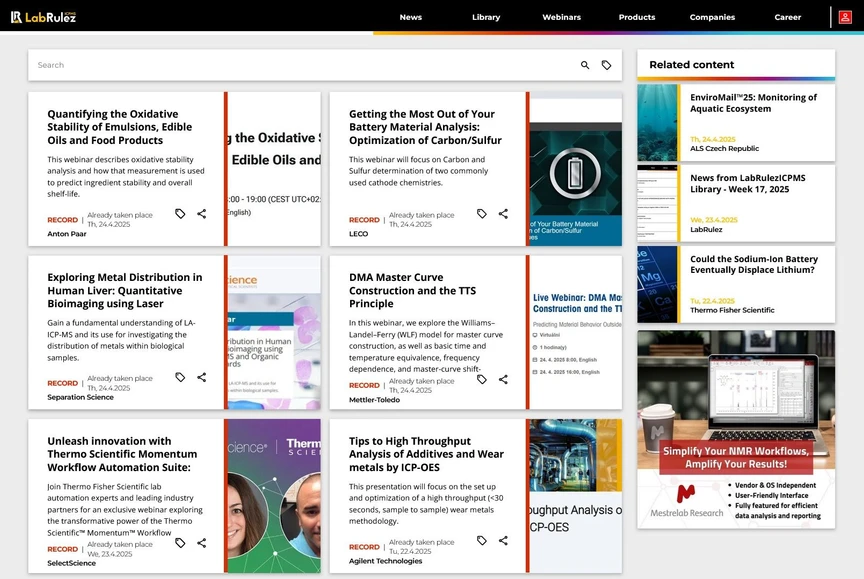Click the underwater thumbnail of EnviroMail article
864x579 pixels.
(x=657, y=123)
